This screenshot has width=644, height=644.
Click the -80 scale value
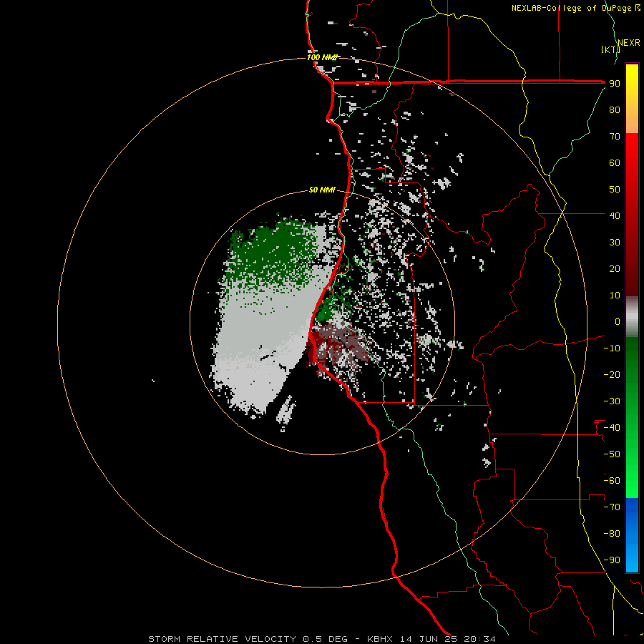(x=612, y=534)
